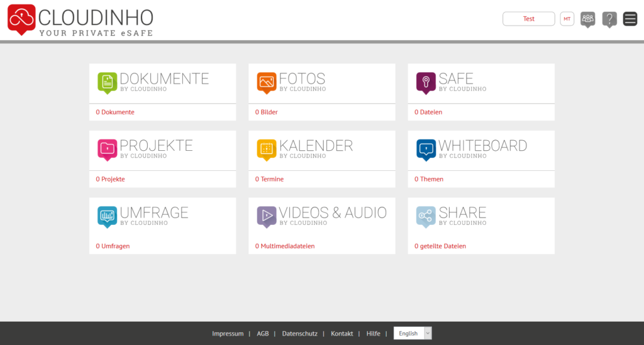Click the Videos & Audio play icon
The width and height of the screenshot is (644, 345).
click(267, 216)
